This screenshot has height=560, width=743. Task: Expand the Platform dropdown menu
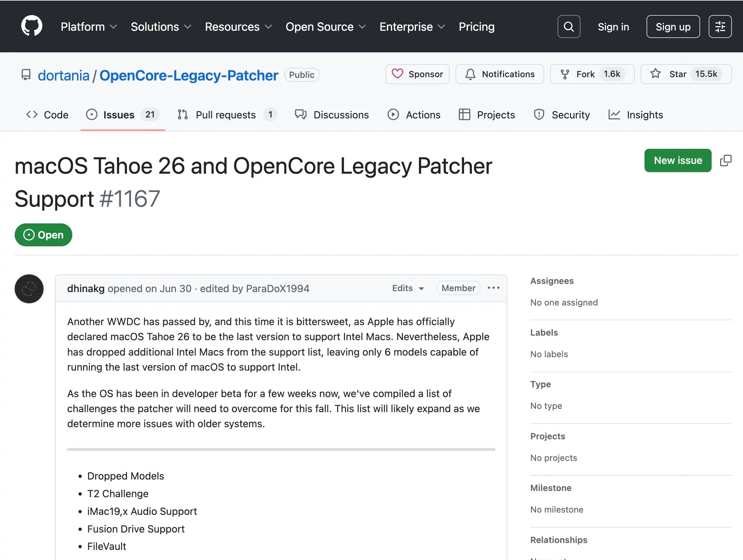[x=89, y=26]
